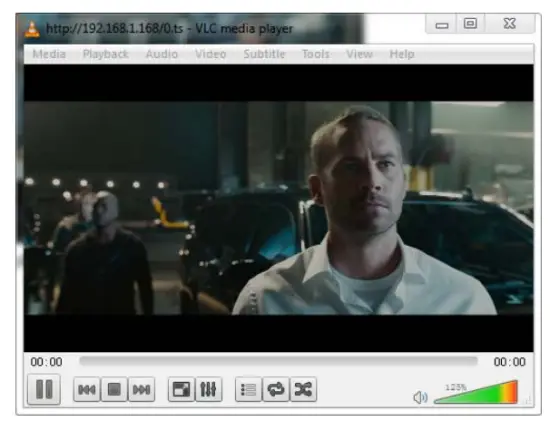
Task: Click the playback seek bar
Action: (x=279, y=361)
